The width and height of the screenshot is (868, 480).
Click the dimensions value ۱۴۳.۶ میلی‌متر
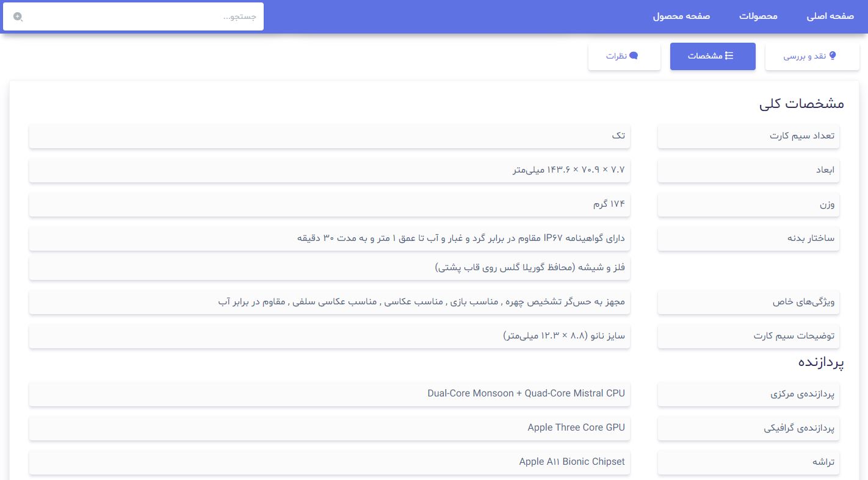330,170
